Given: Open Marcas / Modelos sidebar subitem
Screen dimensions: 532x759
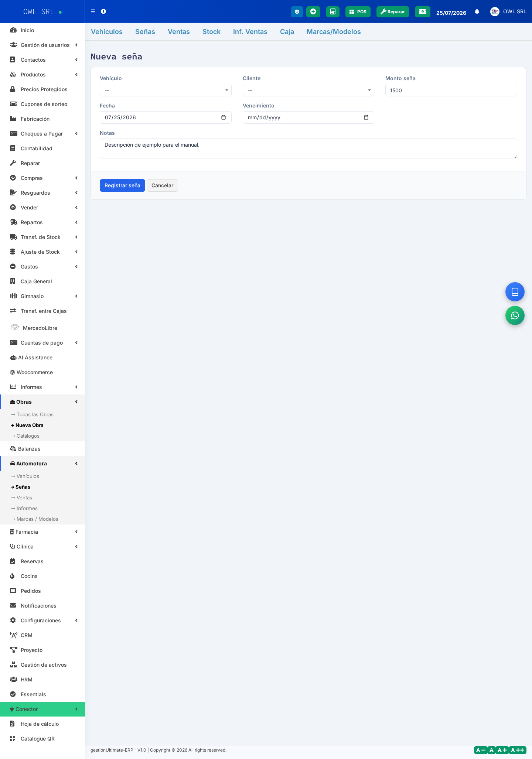Looking at the screenshot, I should point(35,519).
